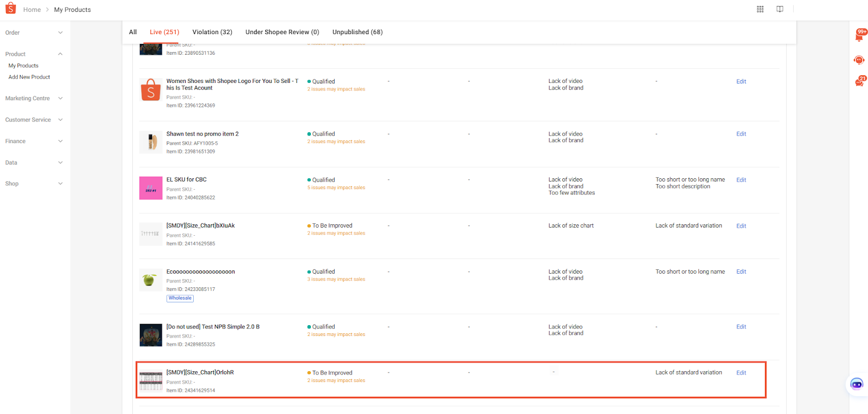View 5 issues for EL SKU for CBC

(x=336, y=187)
